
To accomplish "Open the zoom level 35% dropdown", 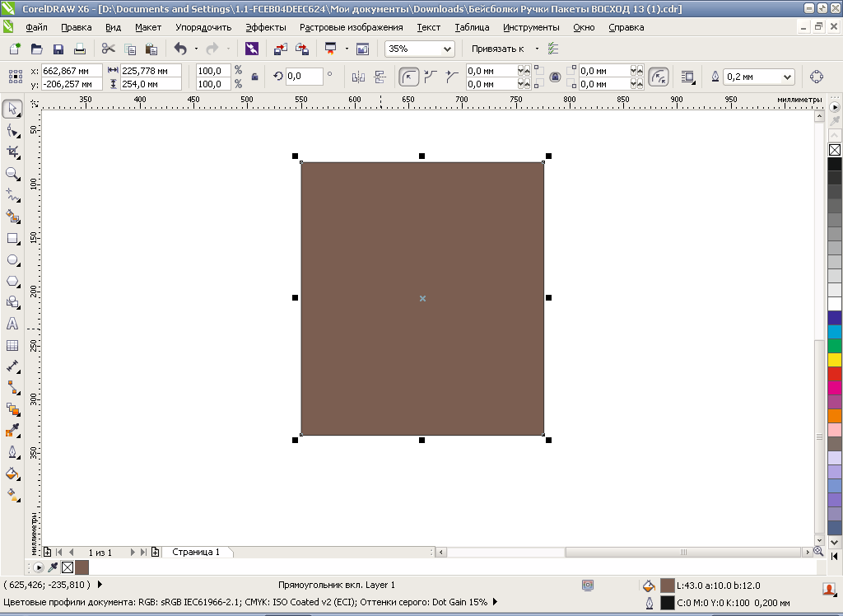I will click(x=447, y=49).
